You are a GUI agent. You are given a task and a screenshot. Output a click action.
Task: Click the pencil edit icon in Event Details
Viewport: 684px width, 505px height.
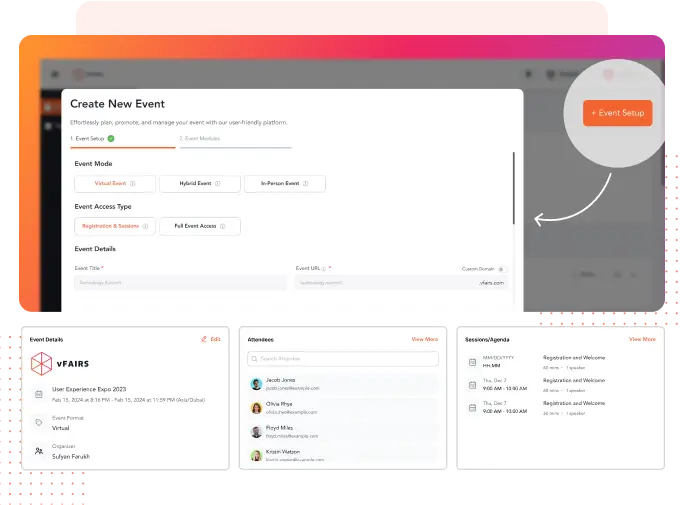(204, 339)
